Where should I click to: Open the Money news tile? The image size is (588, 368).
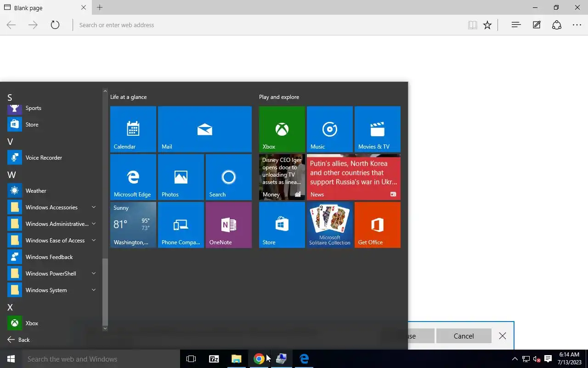point(282,177)
